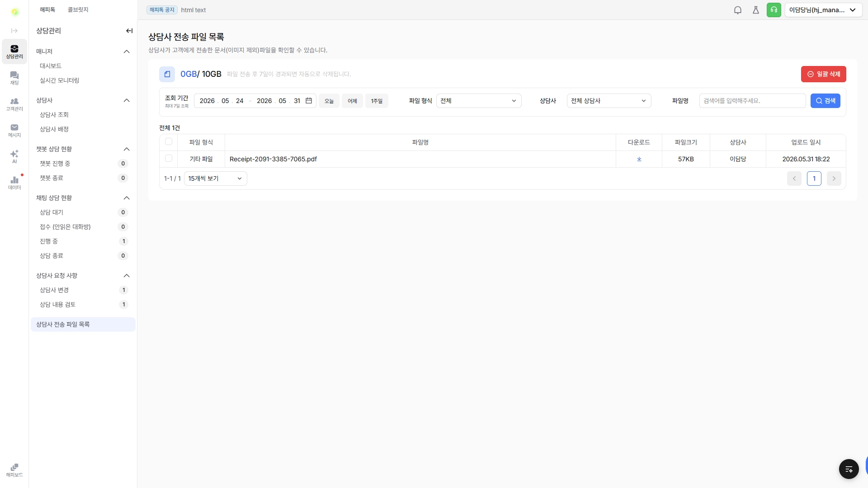
Task: Go to next page arrow
Action: (x=834, y=178)
